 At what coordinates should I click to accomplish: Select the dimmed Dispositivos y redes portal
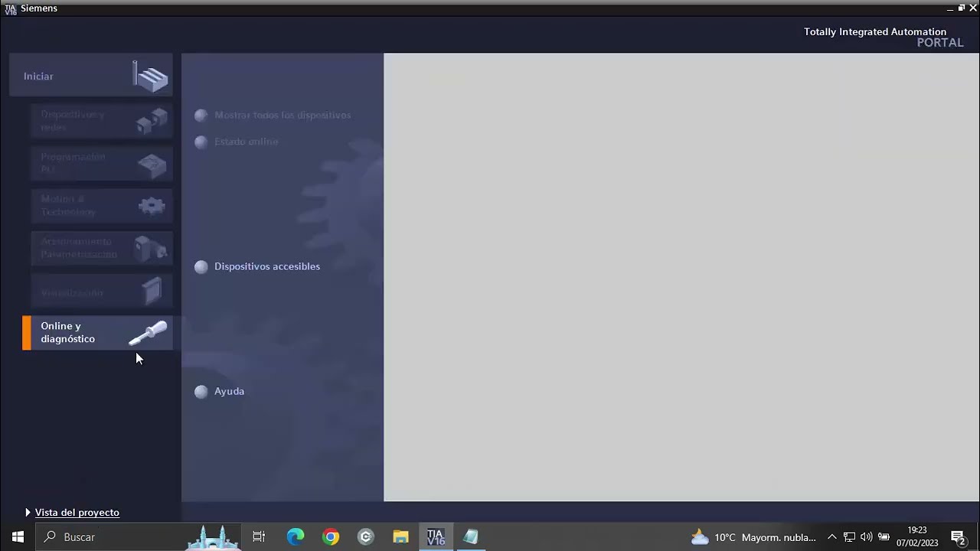tap(102, 121)
